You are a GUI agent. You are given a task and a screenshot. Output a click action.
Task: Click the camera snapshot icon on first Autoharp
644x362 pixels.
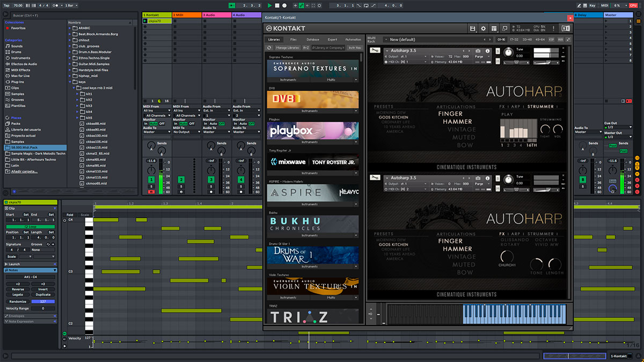pos(478,51)
